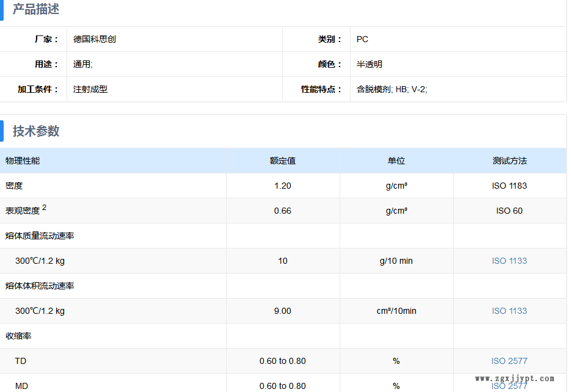
Task: Open ISO 2577 link in TD row
Action: 509,361
